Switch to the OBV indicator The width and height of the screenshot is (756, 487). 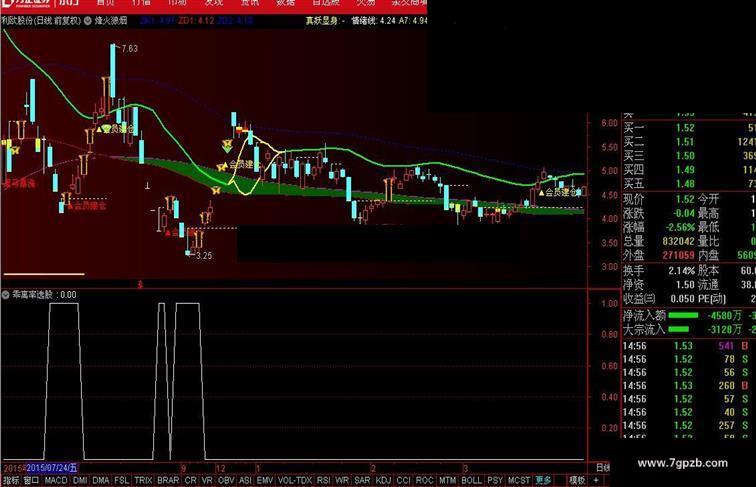pos(226,480)
